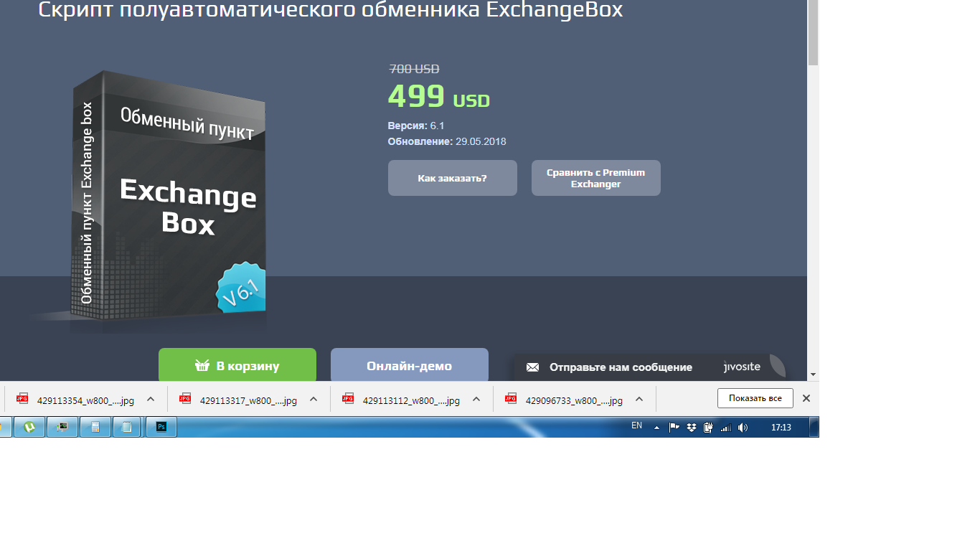Click Показать все downloads button
This screenshot has width=980, height=551.
tap(755, 398)
